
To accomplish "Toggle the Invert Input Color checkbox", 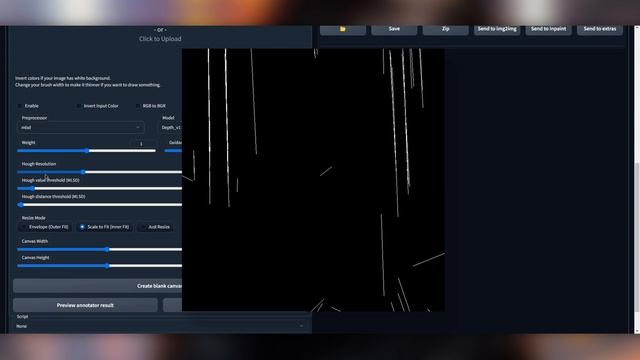I will pos(78,106).
